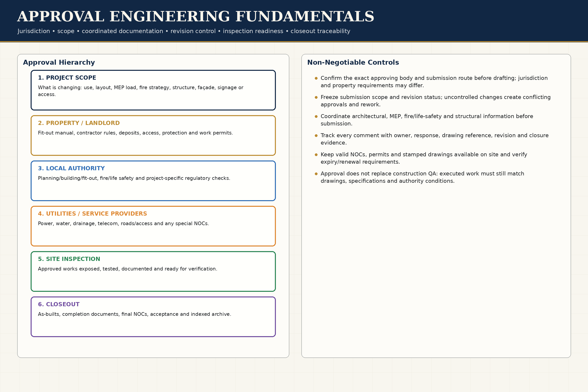Viewport: 588px width, 392px height.
Task: Click the bullet 'Coordinate architectural, MEP, fire/life-safety'
Action: click(427, 120)
